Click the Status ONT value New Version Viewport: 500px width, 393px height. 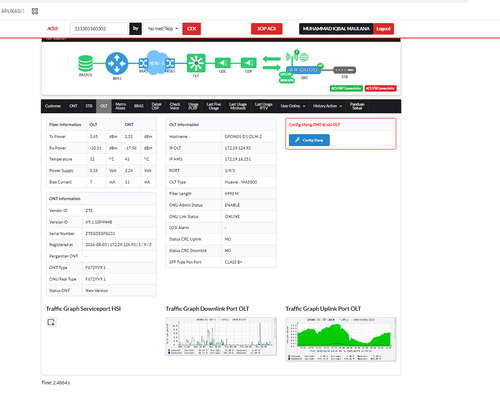click(96, 291)
